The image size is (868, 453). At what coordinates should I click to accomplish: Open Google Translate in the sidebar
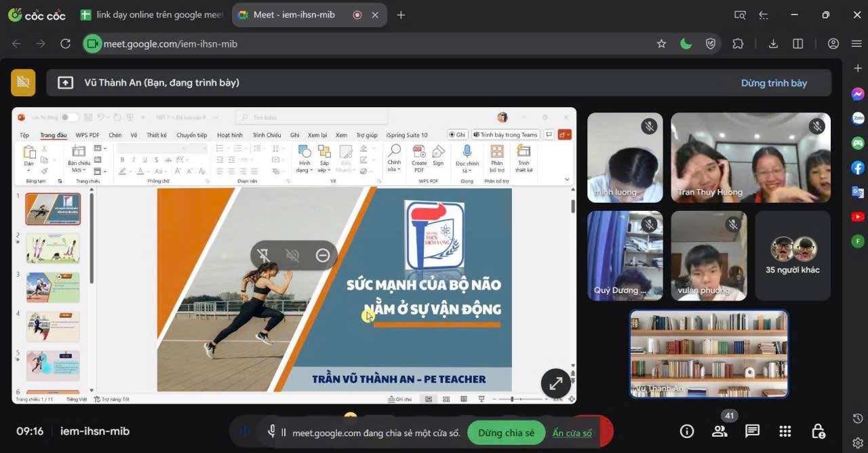858,192
